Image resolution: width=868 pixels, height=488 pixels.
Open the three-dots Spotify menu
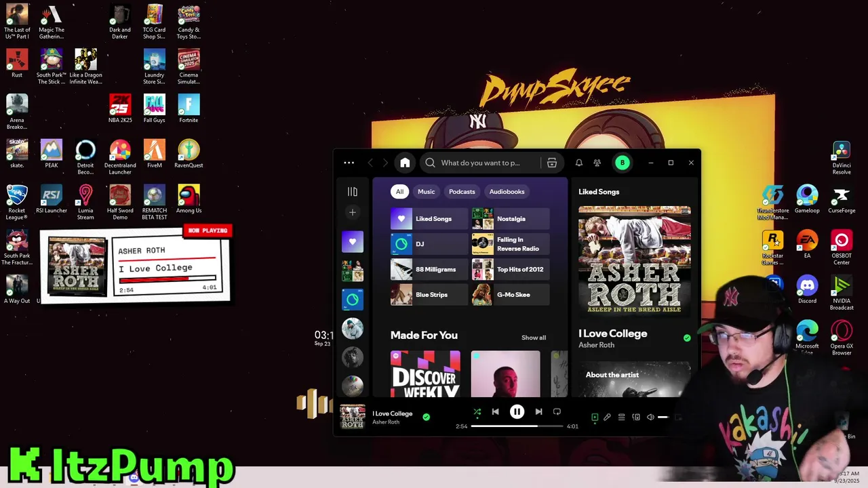349,163
